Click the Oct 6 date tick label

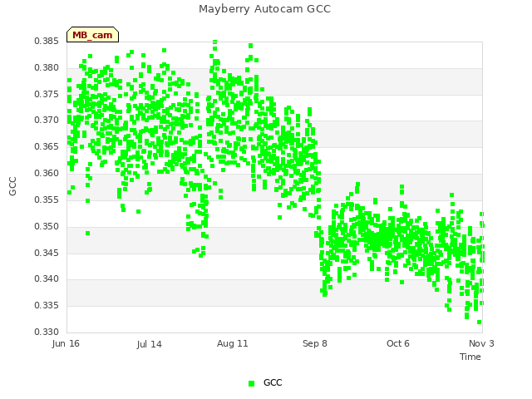point(398,343)
